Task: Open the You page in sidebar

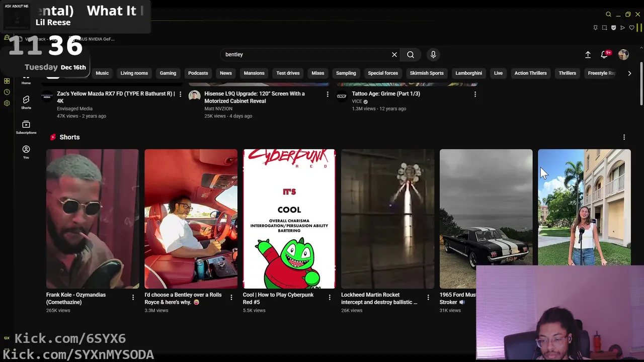Action: click(x=26, y=152)
